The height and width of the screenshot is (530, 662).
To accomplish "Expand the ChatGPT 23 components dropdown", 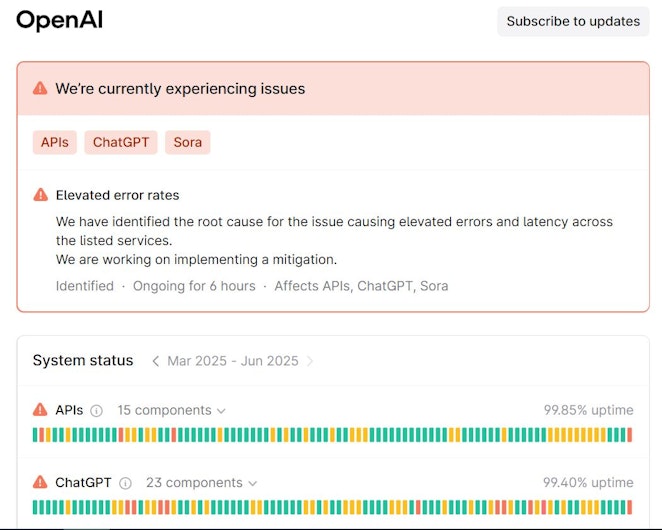I will point(201,483).
